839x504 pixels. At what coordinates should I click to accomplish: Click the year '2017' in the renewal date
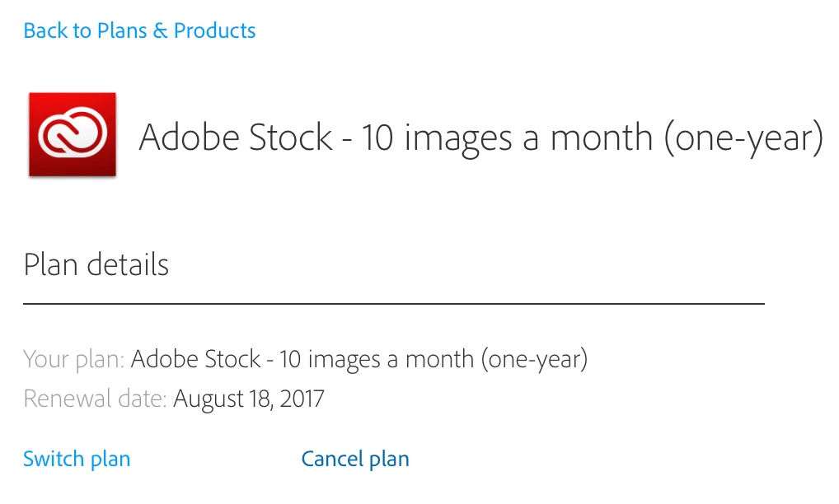point(302,399)
